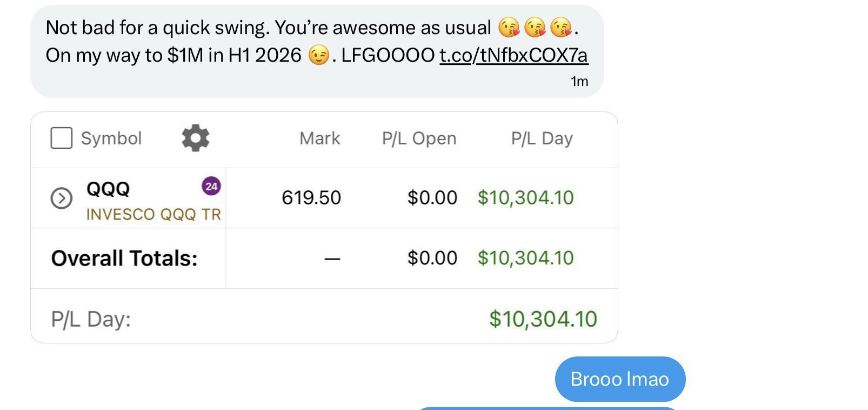868x410 pixels.
Task: Click the Overall Totals label
Action: [x=124, y=259]
